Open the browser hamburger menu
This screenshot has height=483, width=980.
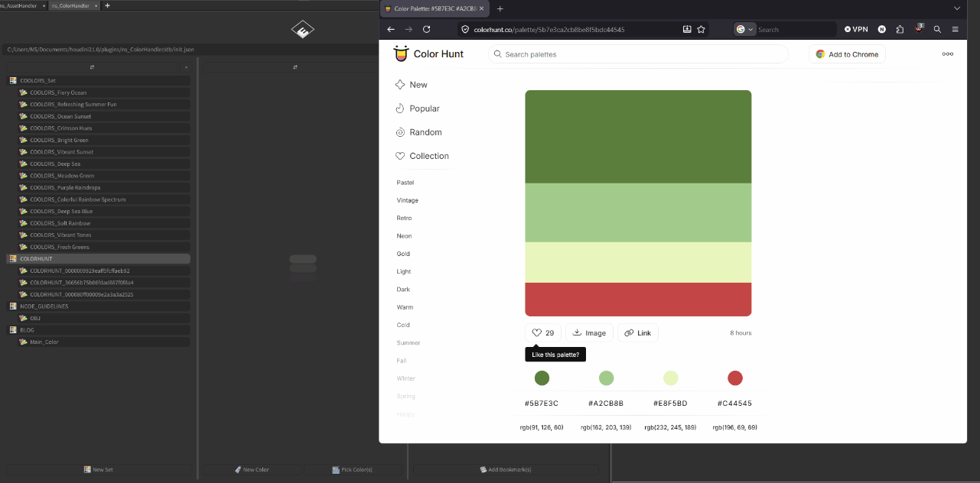[955, 29]
